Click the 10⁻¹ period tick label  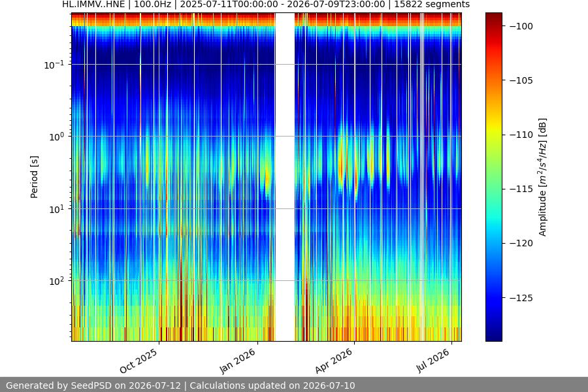[54, 65]
